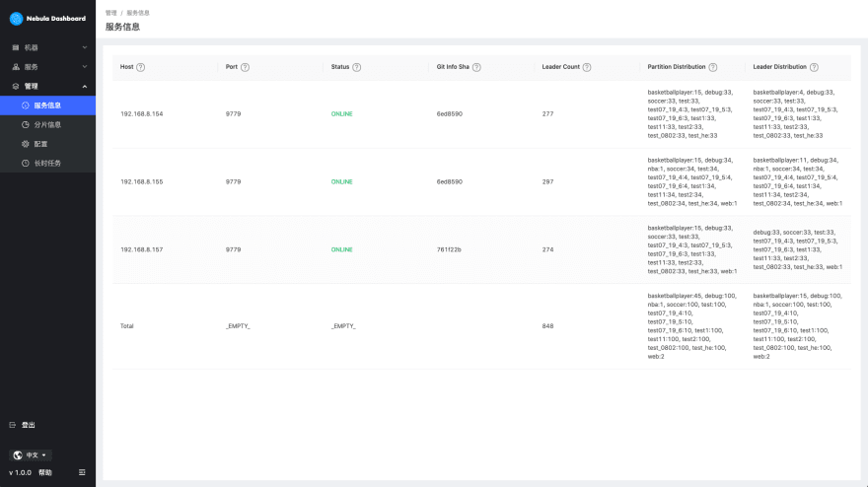Click ONLINE status of 192.168.8.155 row
This screenshot has width=868, height=487.
pos(341,181)
